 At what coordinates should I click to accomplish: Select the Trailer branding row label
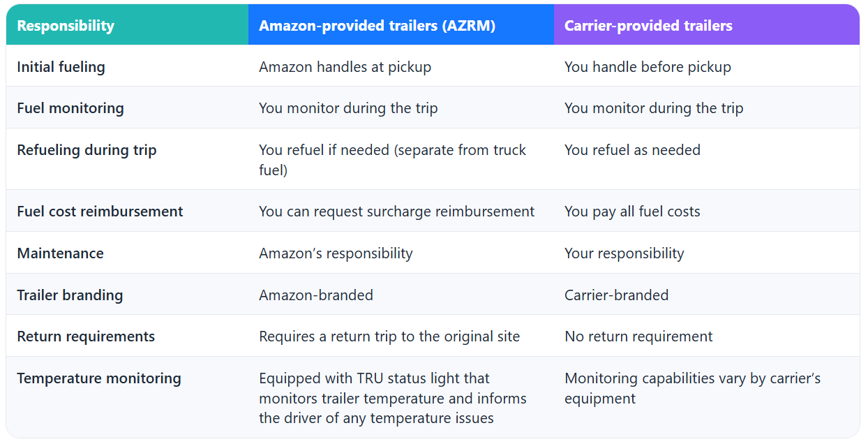[70, 295]
